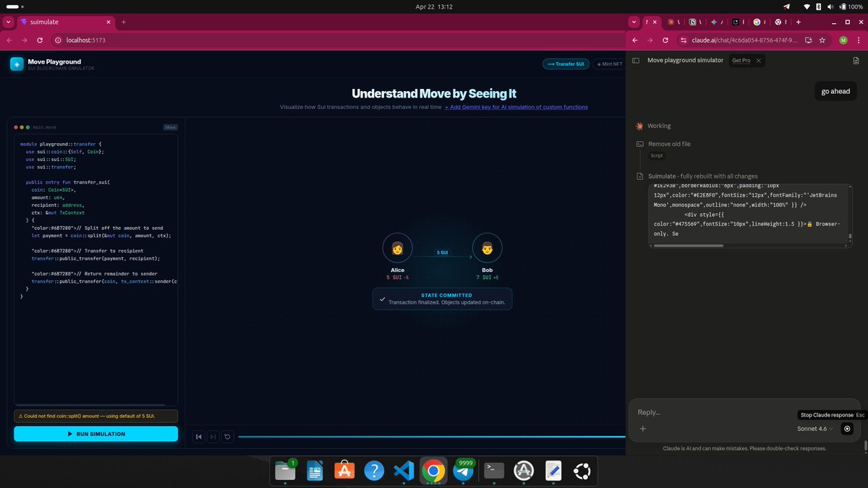Select the Mint NFT example

(x=610, y=64)
